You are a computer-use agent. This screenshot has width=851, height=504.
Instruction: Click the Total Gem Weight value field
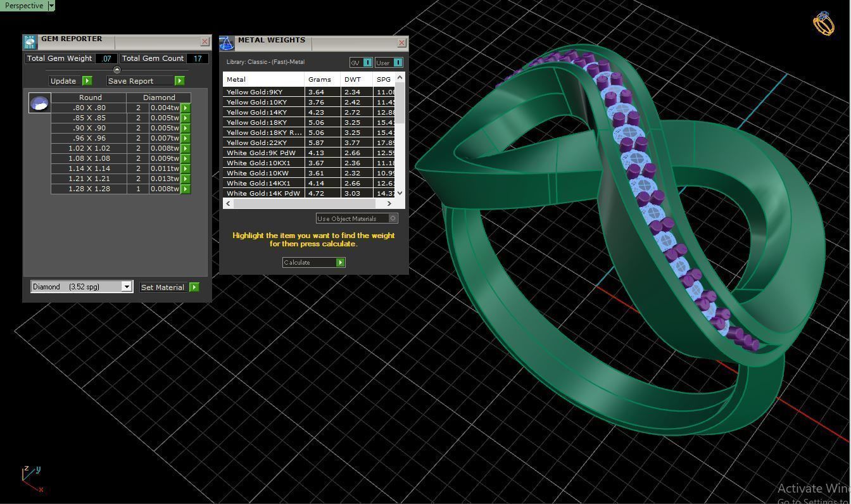(106, 58)
